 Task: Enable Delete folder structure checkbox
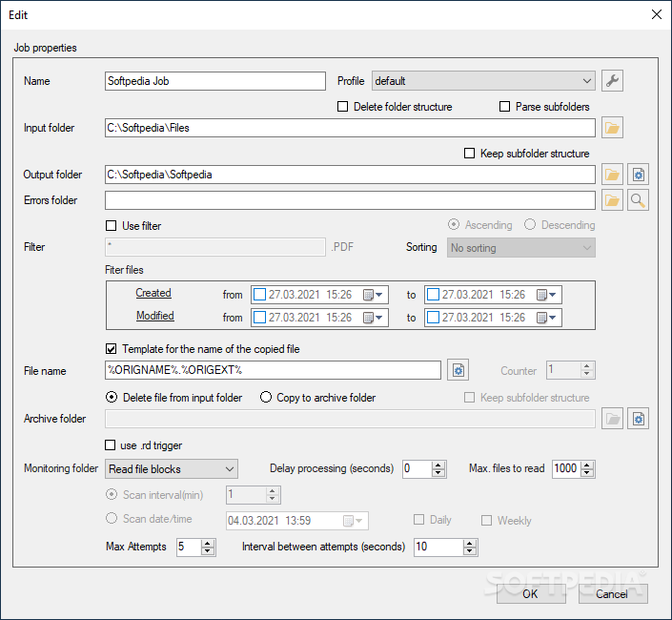coord(342,106)
